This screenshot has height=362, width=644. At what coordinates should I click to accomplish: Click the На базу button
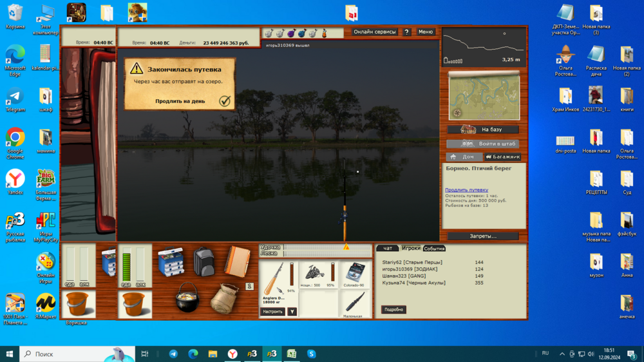point(483,129)
